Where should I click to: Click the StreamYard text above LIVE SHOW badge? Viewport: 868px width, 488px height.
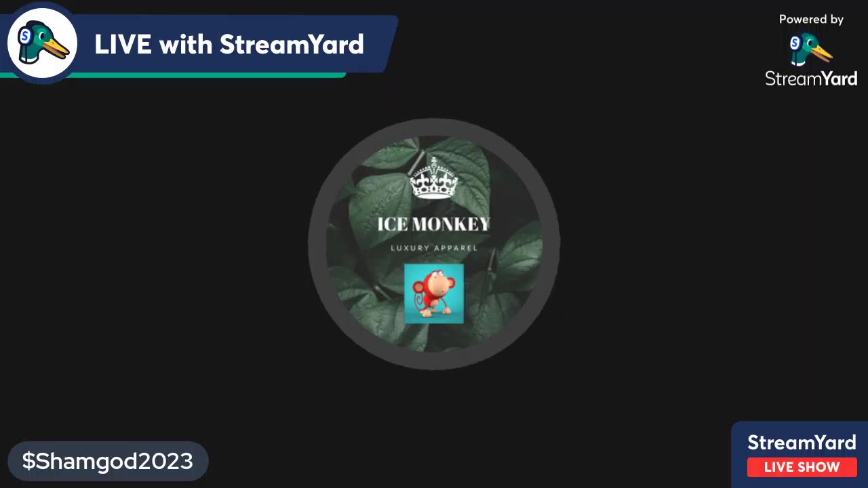[x=802, y=443]
